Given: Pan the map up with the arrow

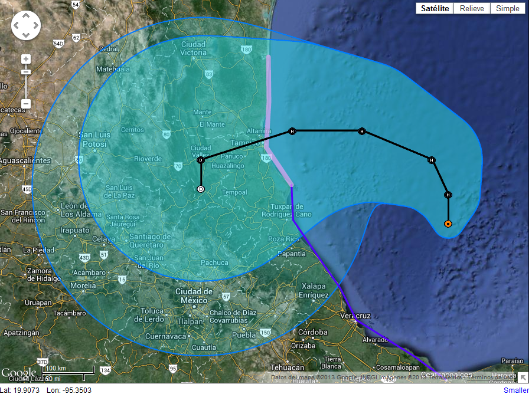Looking at the screenshot, I should click(x=26, y=18).
